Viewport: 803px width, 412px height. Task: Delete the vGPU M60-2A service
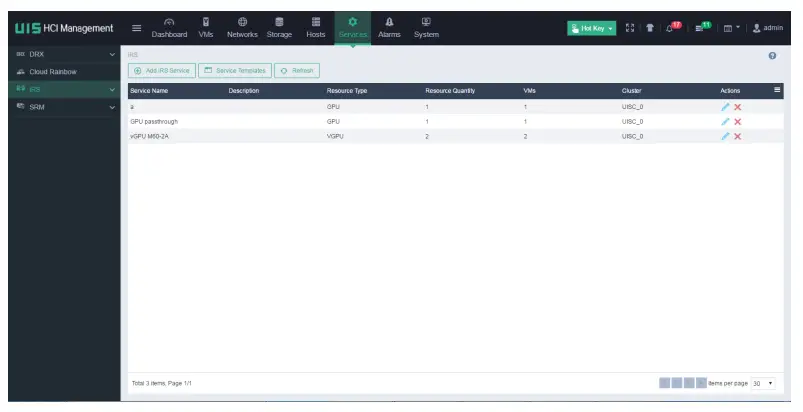coord(737,136)
